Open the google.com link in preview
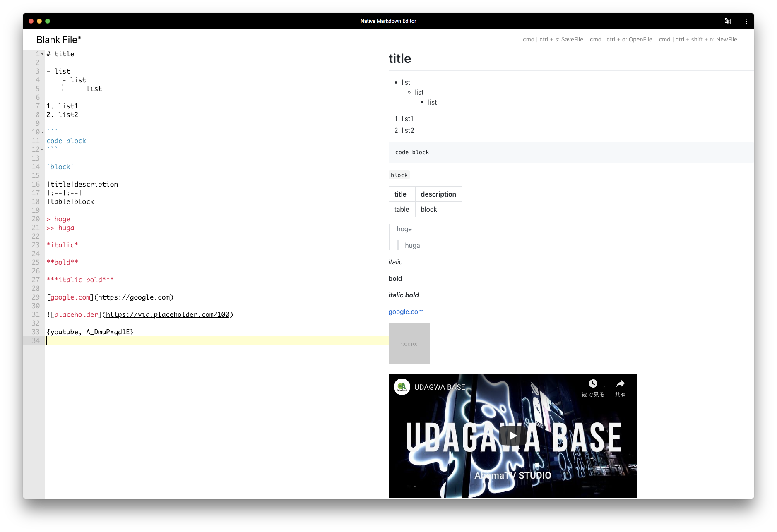Image resolution: width=777 pixels, height=532 pixels. 406,312
